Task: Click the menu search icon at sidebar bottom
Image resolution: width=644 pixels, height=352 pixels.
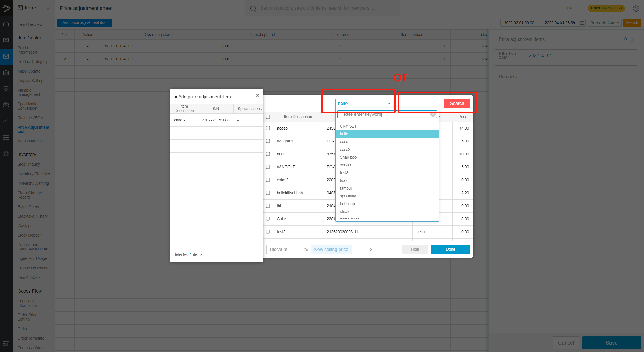Action: (x=6, y=344)
